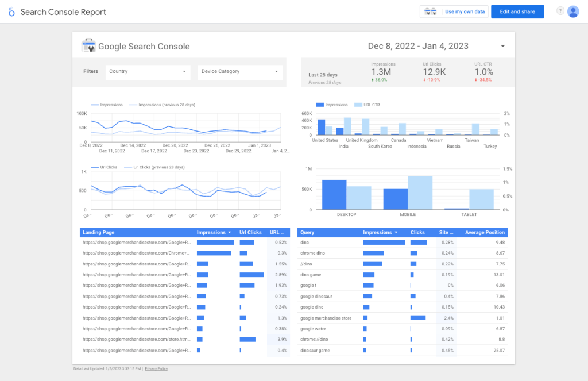Click the Google account avatar

(573, 11)
